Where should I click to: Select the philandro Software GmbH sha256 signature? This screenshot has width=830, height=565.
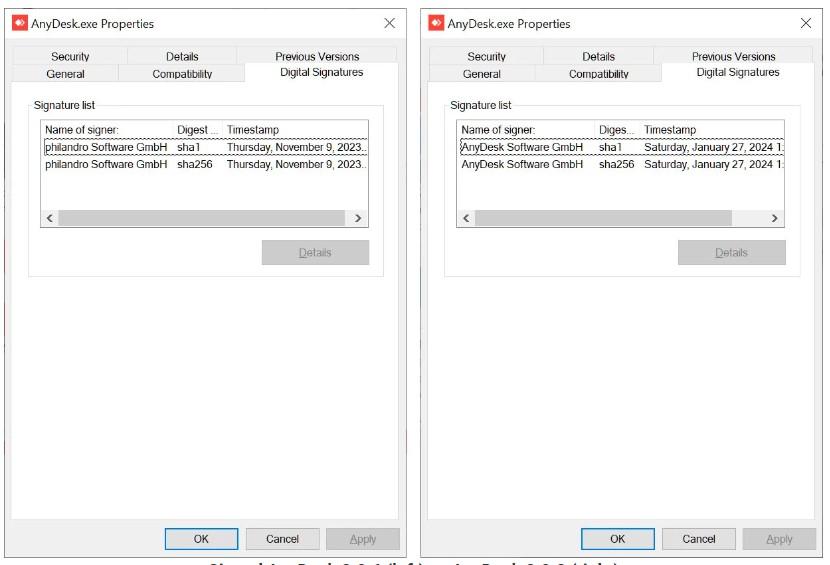coord(105,164)
